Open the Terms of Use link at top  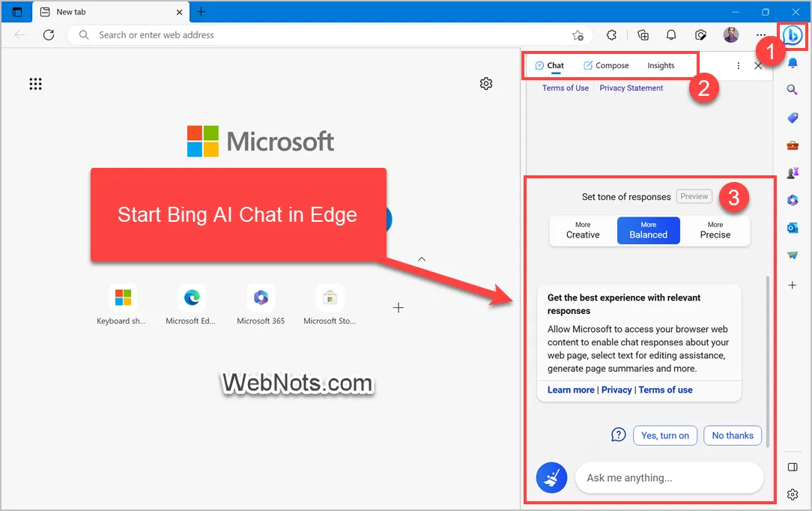pyautogui.click(x=566, y=88)
